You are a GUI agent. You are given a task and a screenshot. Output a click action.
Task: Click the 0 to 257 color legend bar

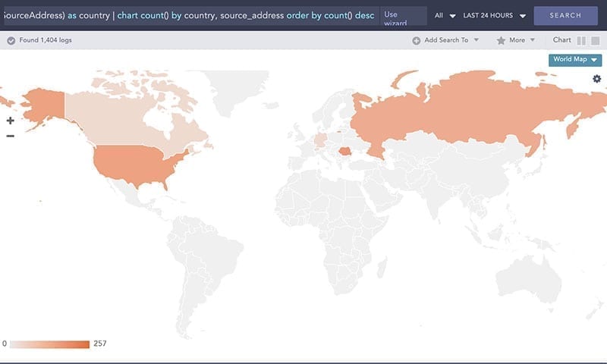click(x=49, y=344)
